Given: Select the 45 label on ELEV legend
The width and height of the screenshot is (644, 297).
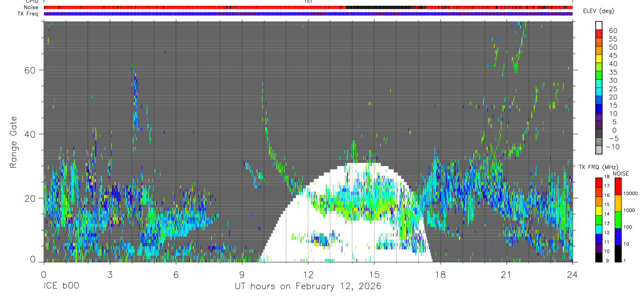Looking at the screenshot, I should [x=613, y=56].
